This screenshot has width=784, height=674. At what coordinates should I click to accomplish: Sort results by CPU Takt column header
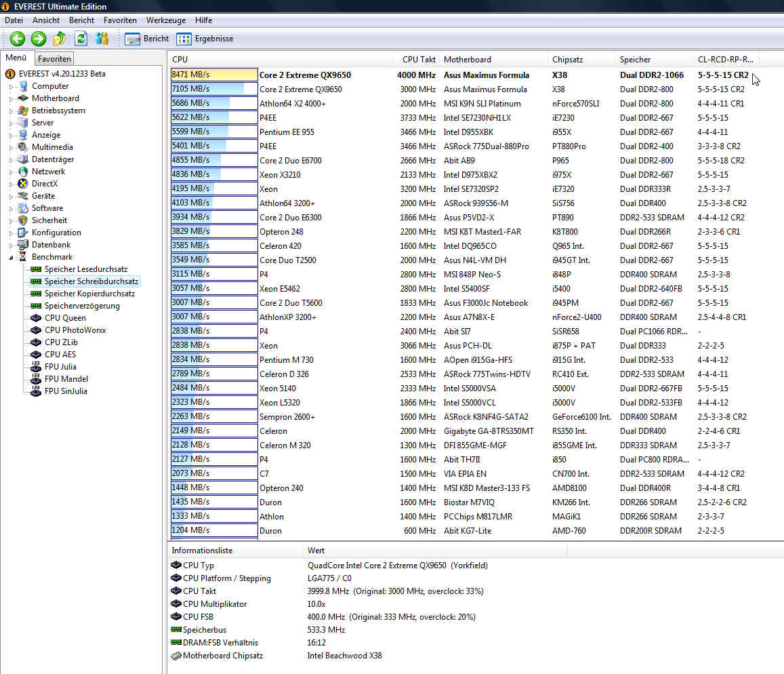416,59
